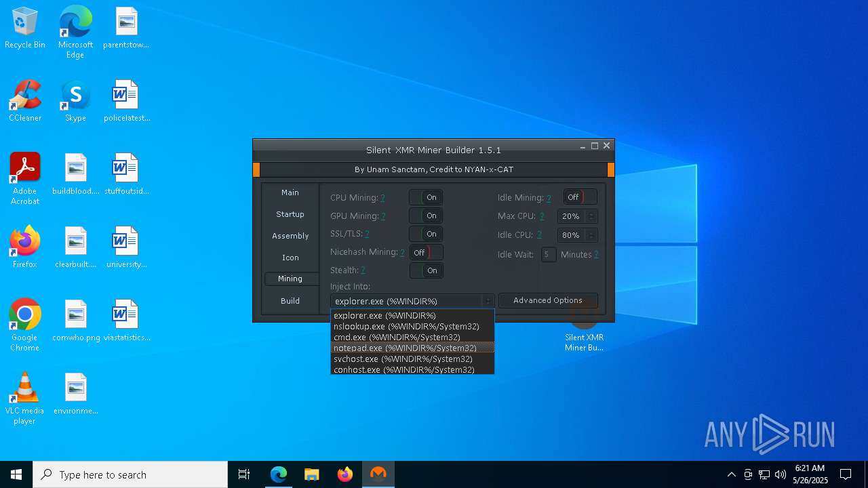Select the parentstow image file icon

126,28
